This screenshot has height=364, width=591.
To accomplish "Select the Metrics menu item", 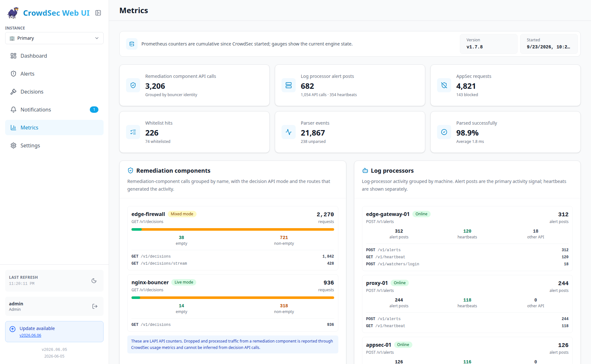I will [54, 128].
